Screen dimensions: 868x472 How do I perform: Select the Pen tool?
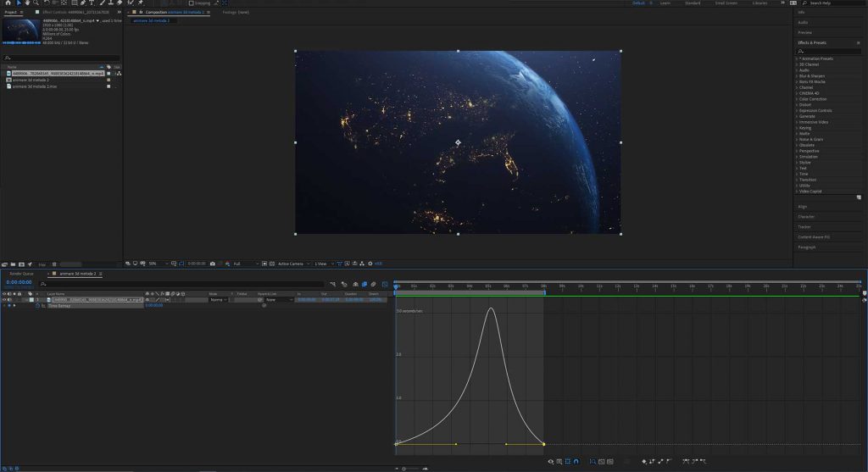(83, 3)
